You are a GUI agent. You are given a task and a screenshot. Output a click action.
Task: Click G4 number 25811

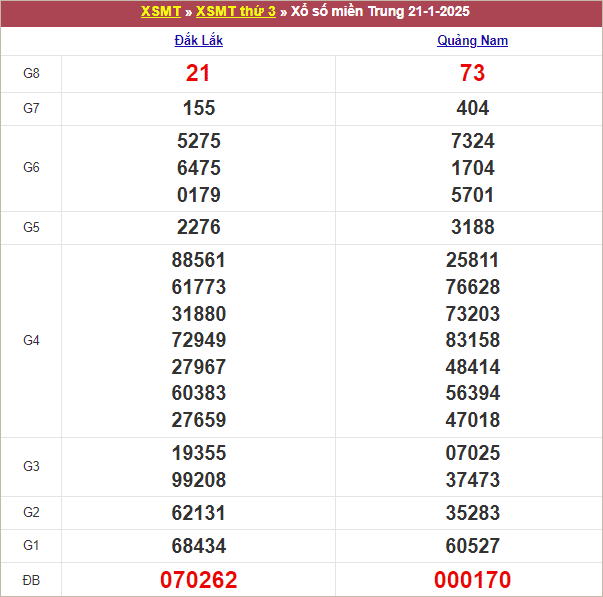(473, 260)
